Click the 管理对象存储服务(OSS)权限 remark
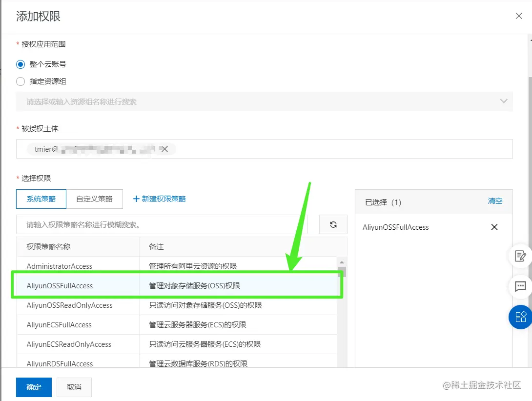532x401 pixels. pyautogui.click(x=194, y=286)
